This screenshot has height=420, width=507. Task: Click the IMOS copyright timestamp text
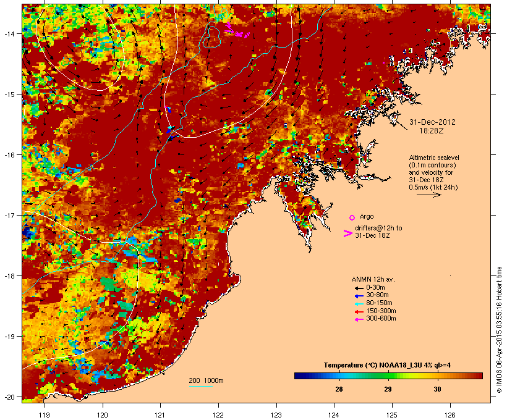pos(499,330)
